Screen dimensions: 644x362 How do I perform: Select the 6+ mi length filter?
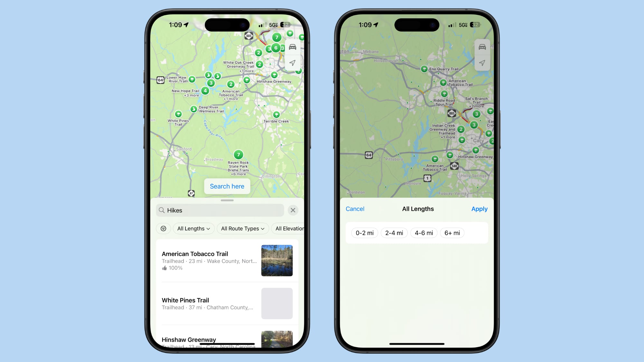pyautogui.click(x=452, y=233)
